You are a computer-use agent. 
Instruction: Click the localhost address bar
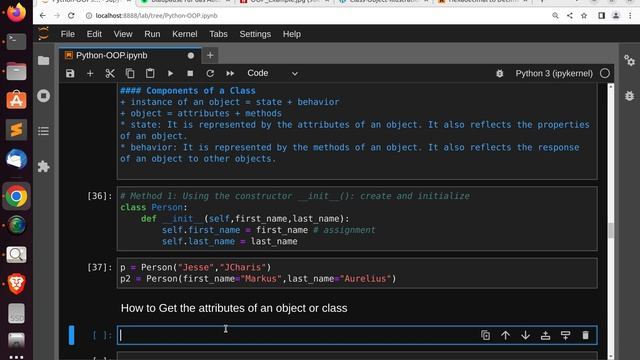(x=156, y=16)
